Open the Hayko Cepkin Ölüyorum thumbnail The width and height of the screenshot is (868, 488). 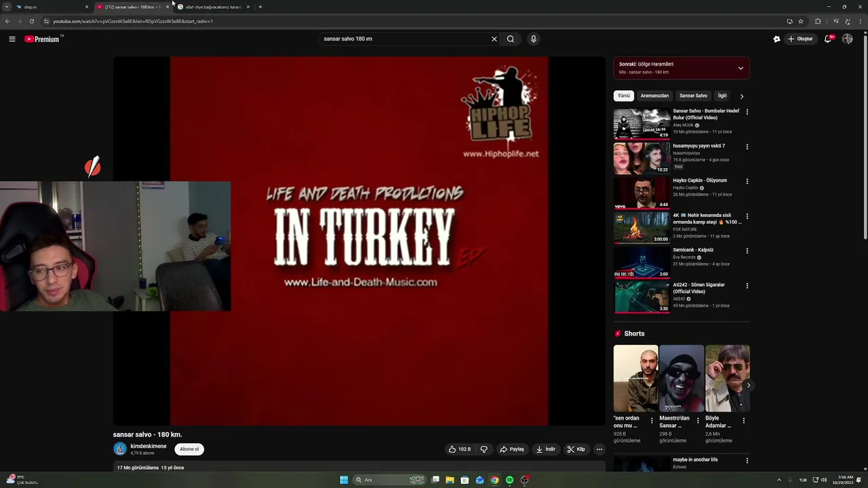pyautogui.click(x=642, y=193)
